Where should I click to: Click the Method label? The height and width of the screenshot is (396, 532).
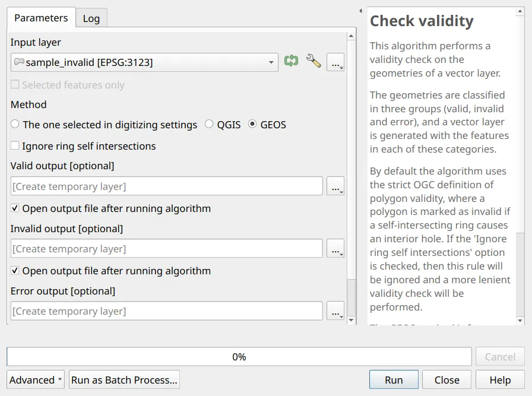pos(28,104)
